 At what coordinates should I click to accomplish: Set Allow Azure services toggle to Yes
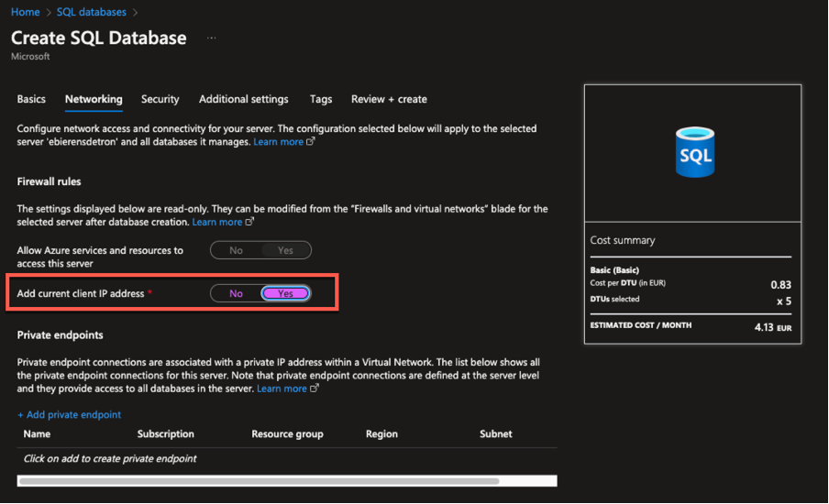[285, 250]
